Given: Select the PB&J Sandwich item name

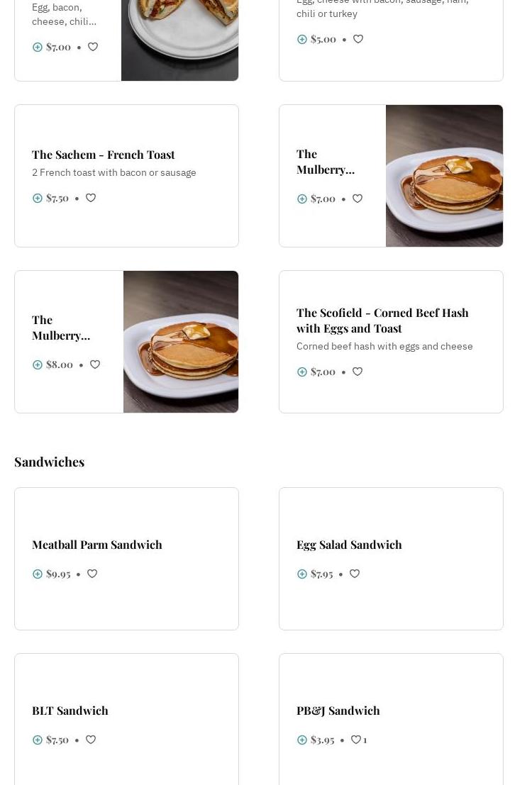Looking at the screenshot, I should [x=338, y=711].
